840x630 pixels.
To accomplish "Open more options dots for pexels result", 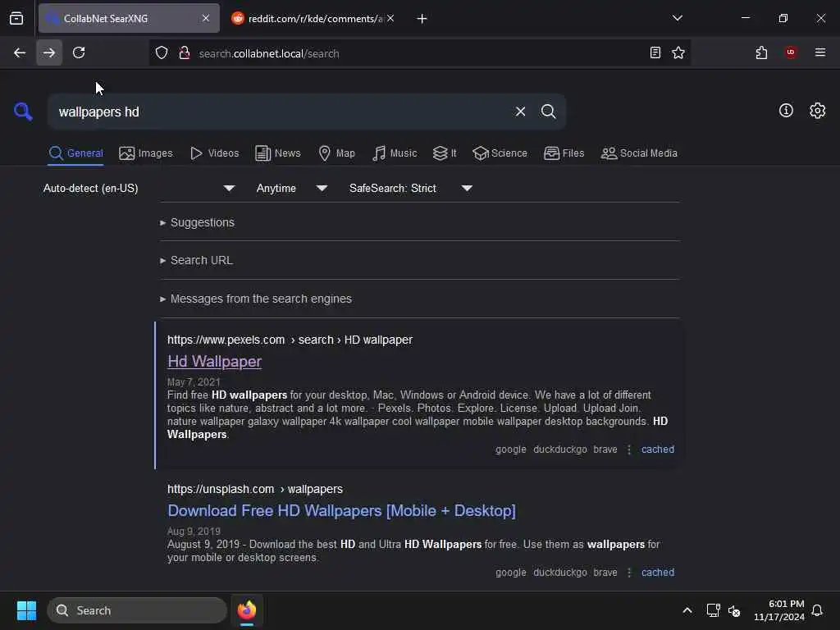I will [x=629, y=450].
